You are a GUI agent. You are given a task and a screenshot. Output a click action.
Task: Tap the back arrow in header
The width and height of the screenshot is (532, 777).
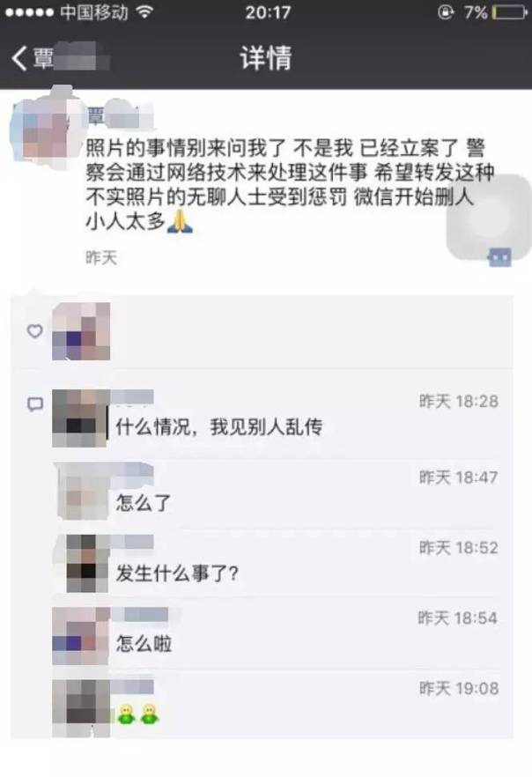[18, 58]
